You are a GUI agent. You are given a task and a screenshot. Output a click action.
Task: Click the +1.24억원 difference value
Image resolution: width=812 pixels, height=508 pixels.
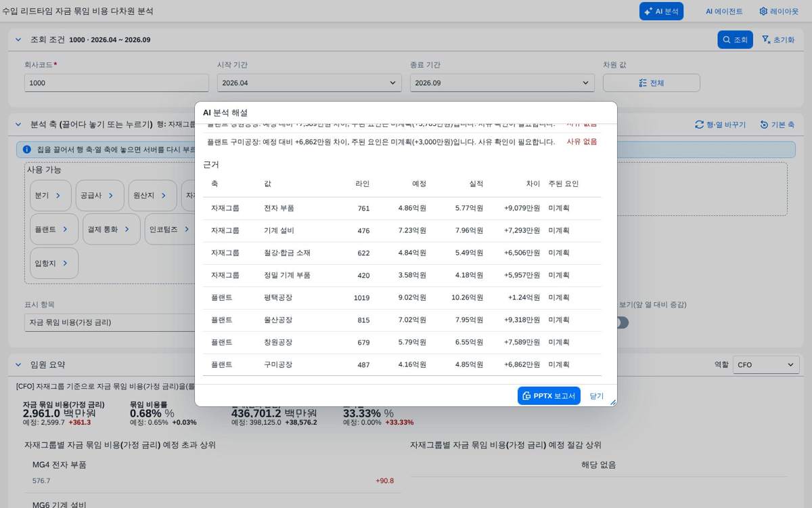(524, 297)
